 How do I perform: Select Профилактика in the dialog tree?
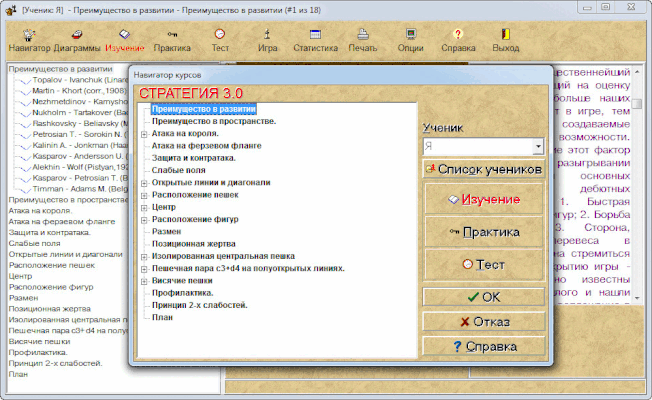click(x=183, y=293)
